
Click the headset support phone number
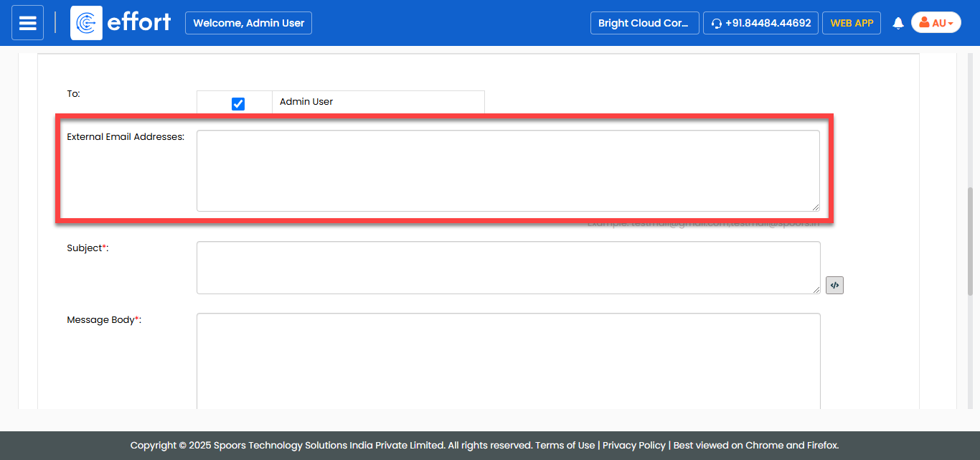(760, 23)
